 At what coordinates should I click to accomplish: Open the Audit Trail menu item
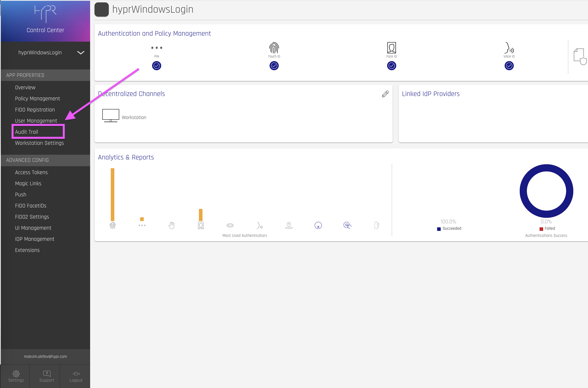click(x=26, y=132)
